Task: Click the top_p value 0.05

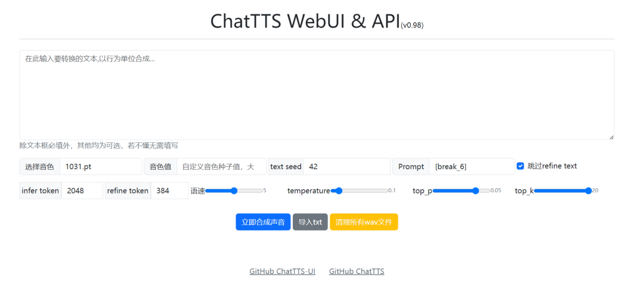Action: coord(496,191)
